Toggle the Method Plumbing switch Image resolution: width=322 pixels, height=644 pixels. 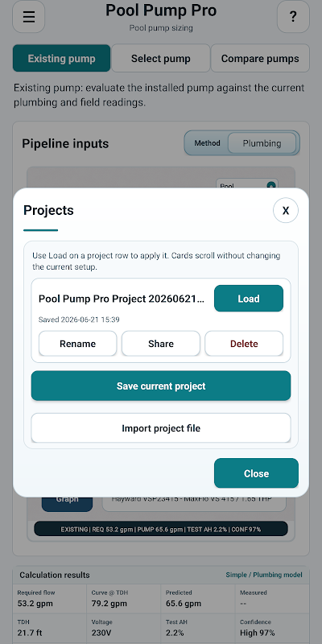(x=242, y=143)
